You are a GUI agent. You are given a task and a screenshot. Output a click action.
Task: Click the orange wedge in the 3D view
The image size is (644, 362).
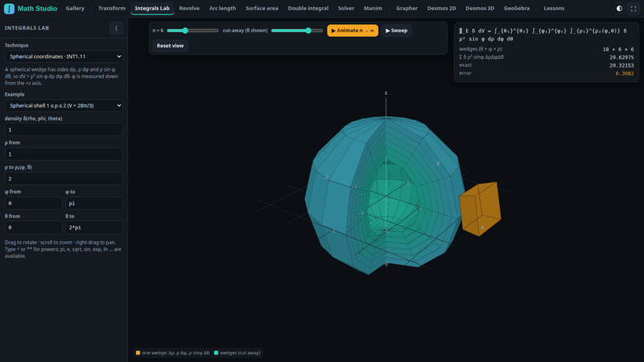point(480,208)
